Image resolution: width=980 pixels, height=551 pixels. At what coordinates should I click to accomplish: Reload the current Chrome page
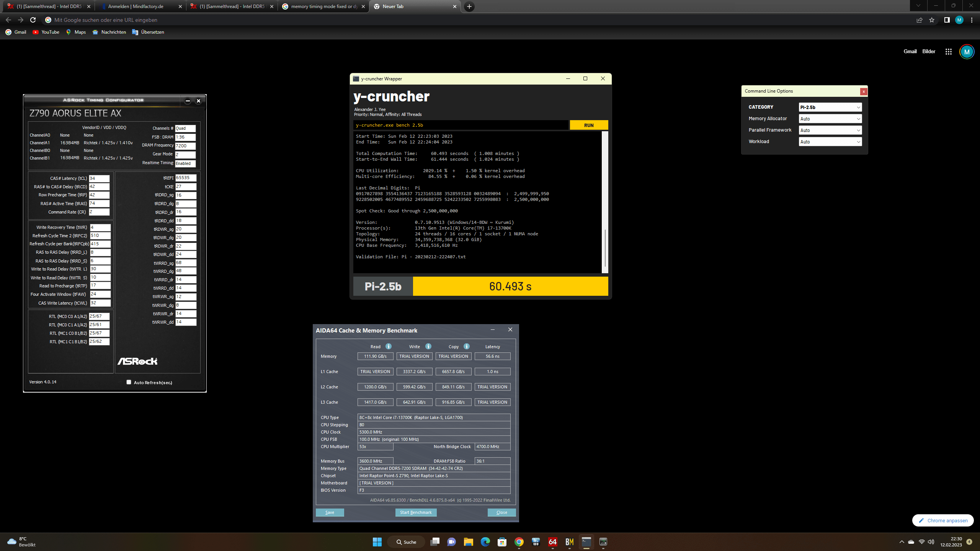click(33, 20)
